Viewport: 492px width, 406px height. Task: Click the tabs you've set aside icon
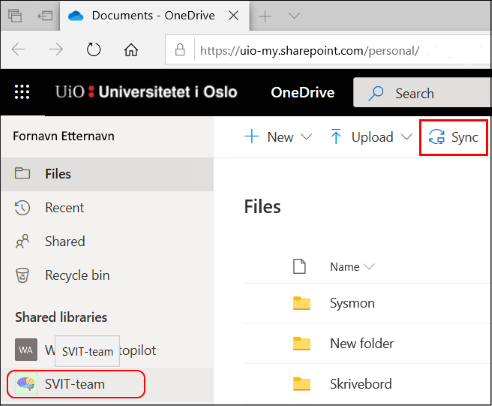(15, 15)
